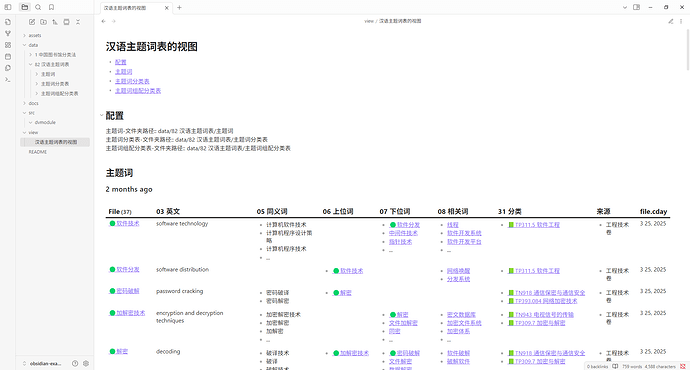Open the command palette terminal icon
Screen dimensions: 690x370
7,80
